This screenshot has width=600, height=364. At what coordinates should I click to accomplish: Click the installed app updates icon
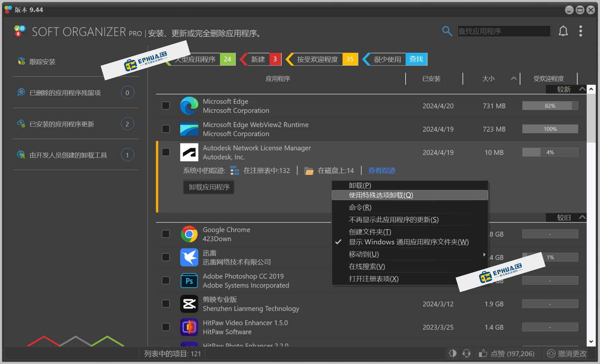(x=21, y=124)
